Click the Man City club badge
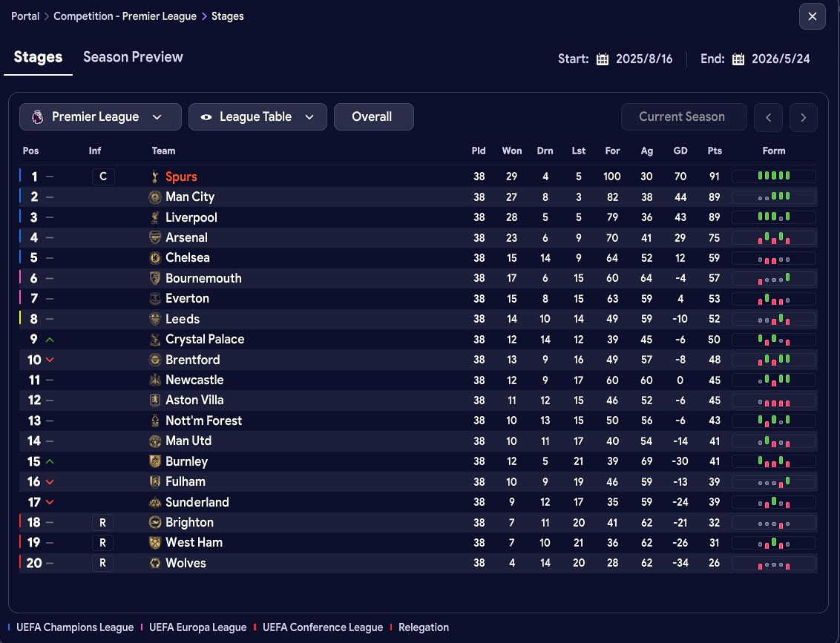 [154, 197]
